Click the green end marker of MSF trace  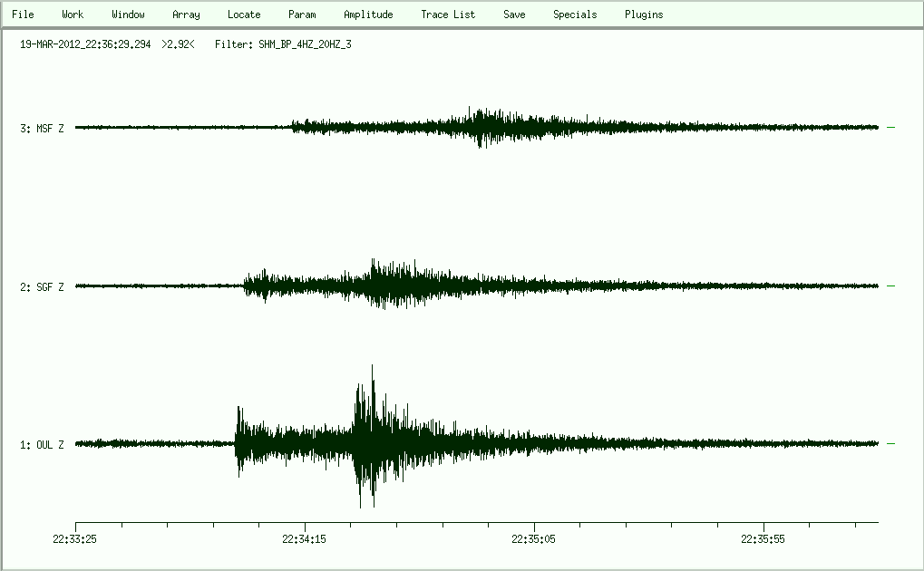click(891, 128)
